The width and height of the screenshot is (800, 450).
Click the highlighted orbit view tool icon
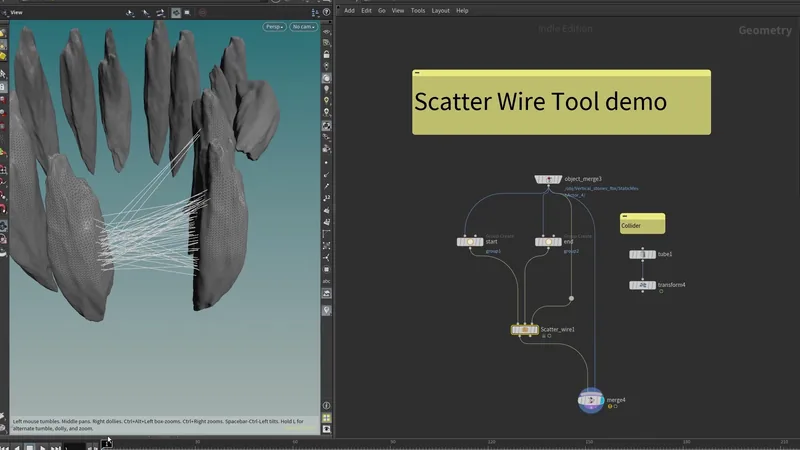coord(176,12)
